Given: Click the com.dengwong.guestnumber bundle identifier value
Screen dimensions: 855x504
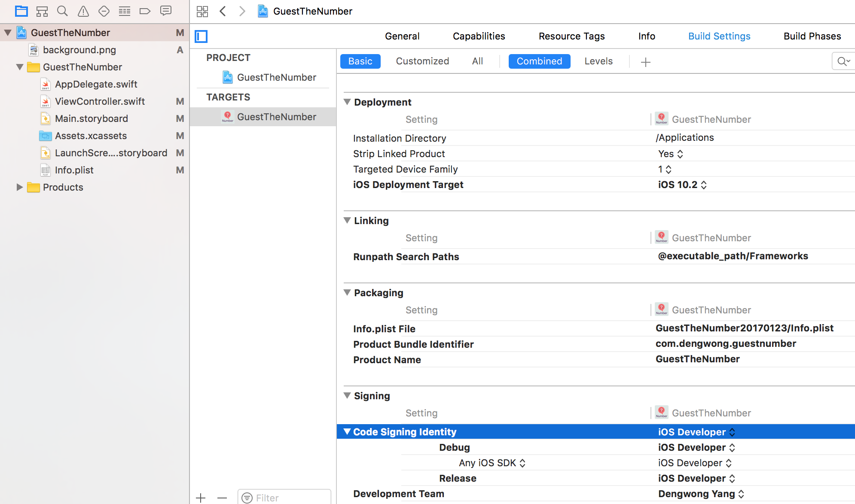Looking at the screenshot, I should tap(726, 344).
